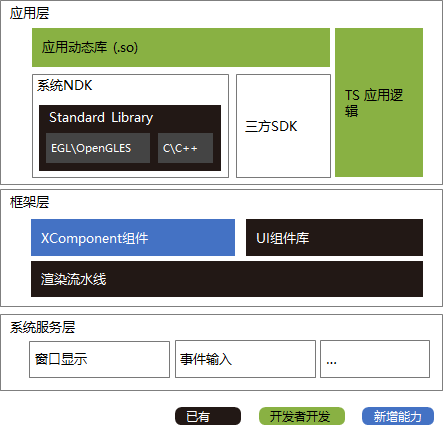The width and height of the screenshot is (443, 431).
Task: Click the 事件输入 box
Action: coord(245,359)
